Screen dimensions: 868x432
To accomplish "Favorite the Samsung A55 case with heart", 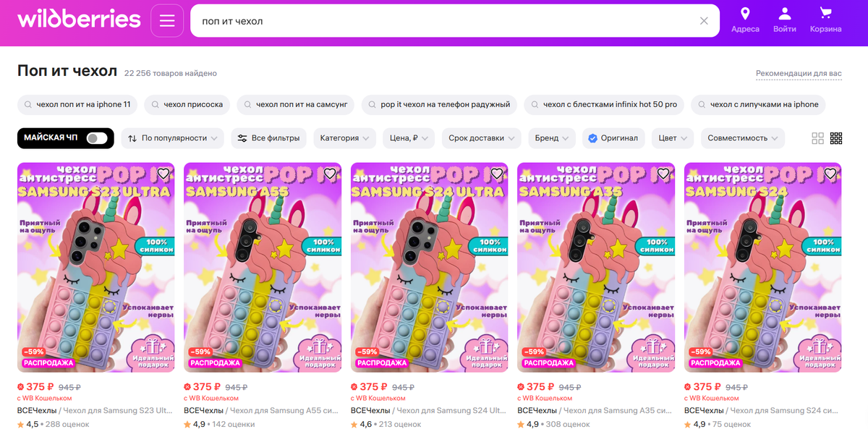I will [x=330, y=174].
